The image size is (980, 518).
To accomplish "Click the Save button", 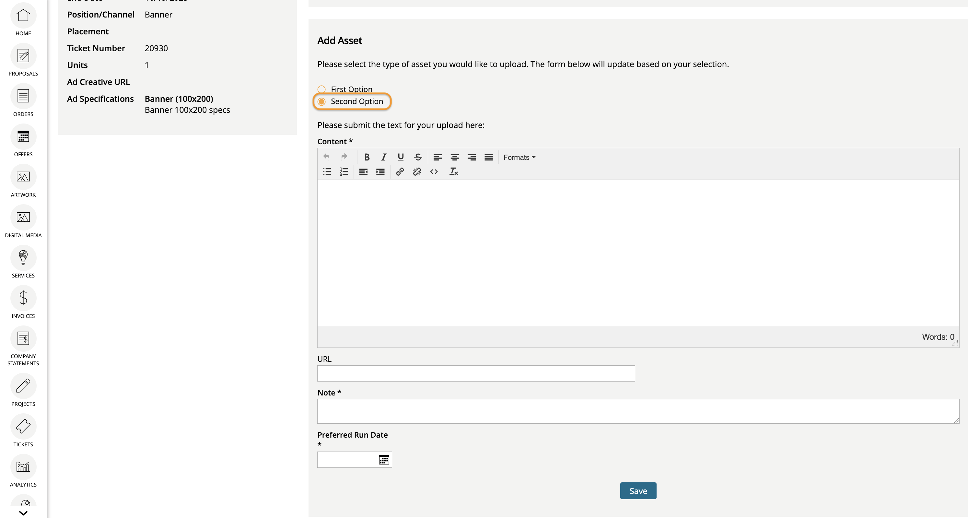I will point(638,491).
